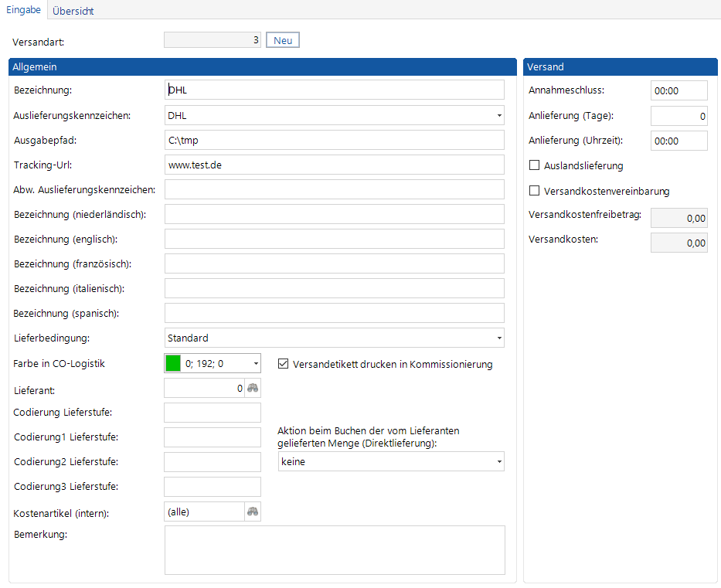Viewport: 721px width, 588px height.
Task: Focus the Bezeichnung (englisch) field
Action: click(x=334, y=239)
